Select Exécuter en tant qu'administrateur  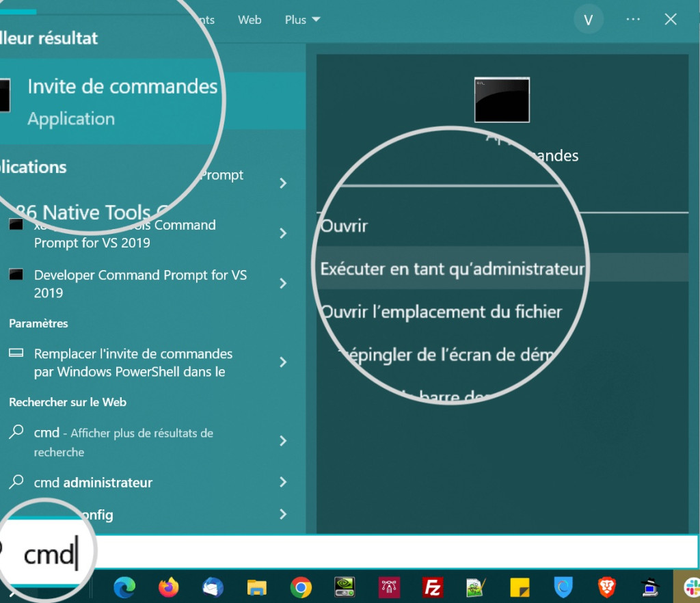[x=453, y=269]
